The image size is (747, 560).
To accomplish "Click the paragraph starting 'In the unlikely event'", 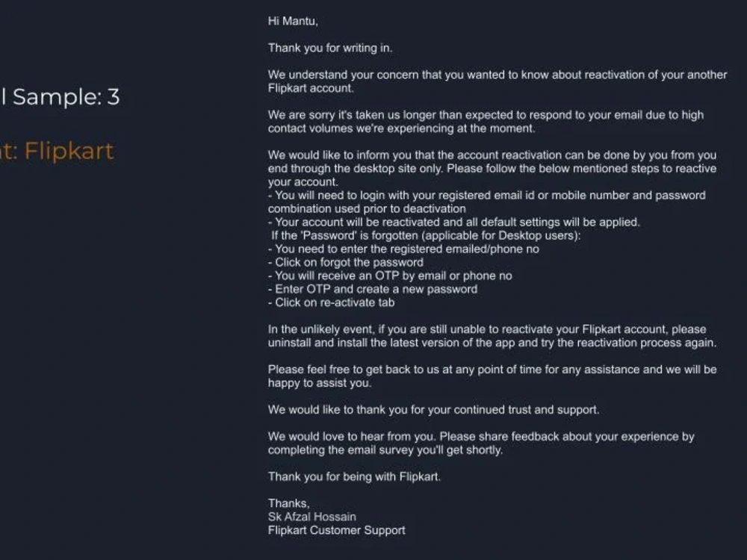I will (492, 336).
